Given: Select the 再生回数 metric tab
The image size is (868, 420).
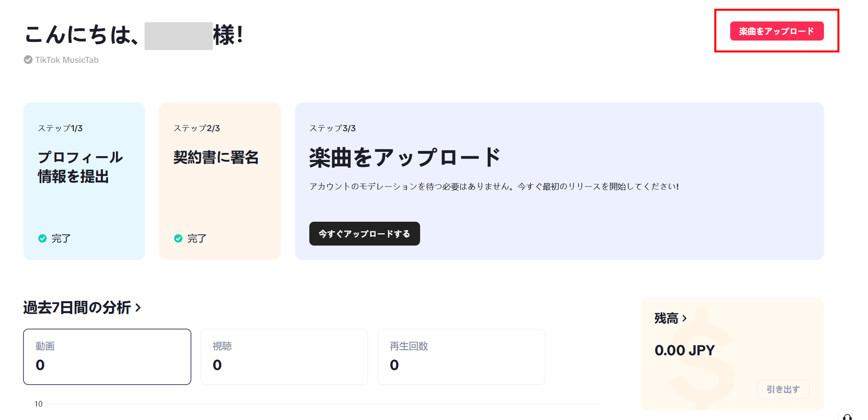Looking at the screenshot, I should [461, 357].
